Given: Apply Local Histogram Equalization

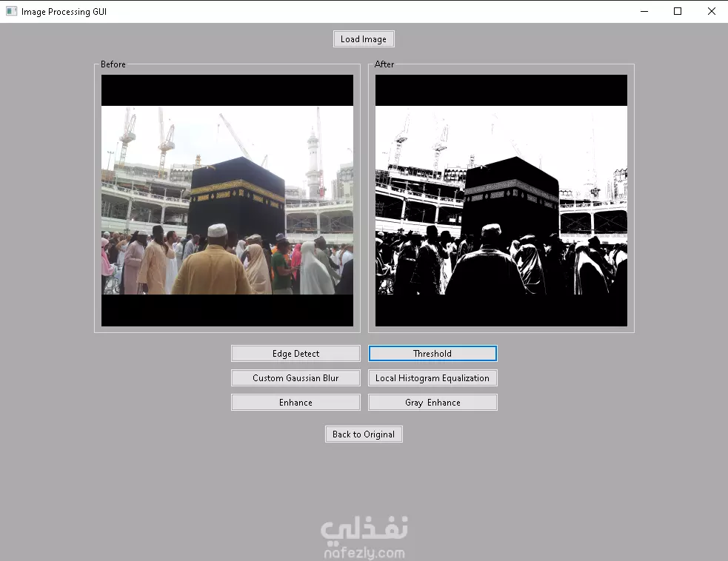Looking at the screenshot, I should click(433, 377).
